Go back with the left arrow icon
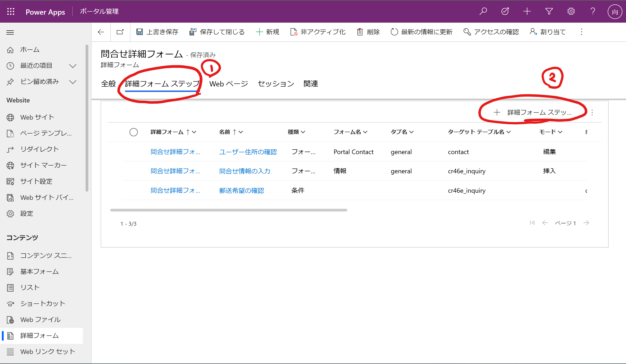 coord(101,32)
